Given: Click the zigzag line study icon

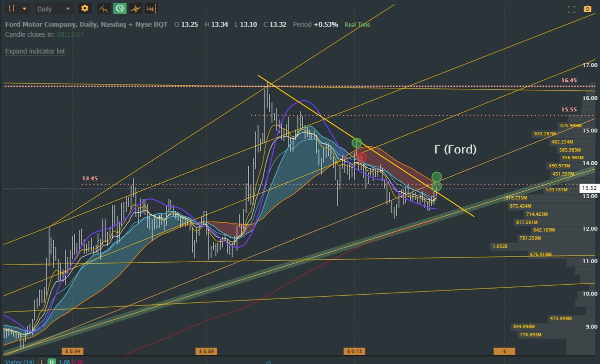Looking at the screenshot, I should coord(103,8).
